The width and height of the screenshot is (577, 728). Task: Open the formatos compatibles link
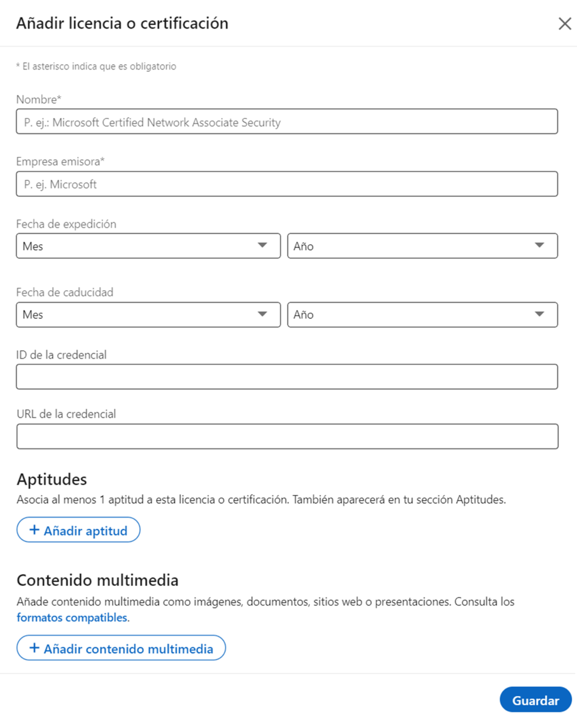[72, 617]
